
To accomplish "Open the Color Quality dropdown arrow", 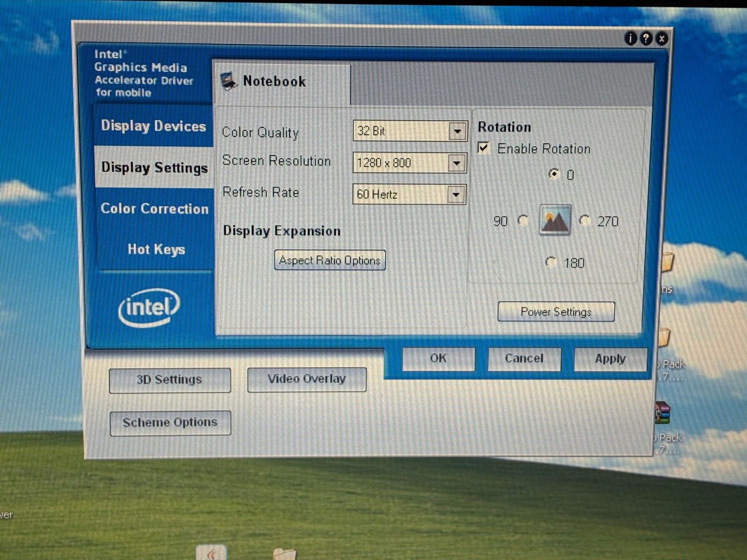I will (458, 131).
